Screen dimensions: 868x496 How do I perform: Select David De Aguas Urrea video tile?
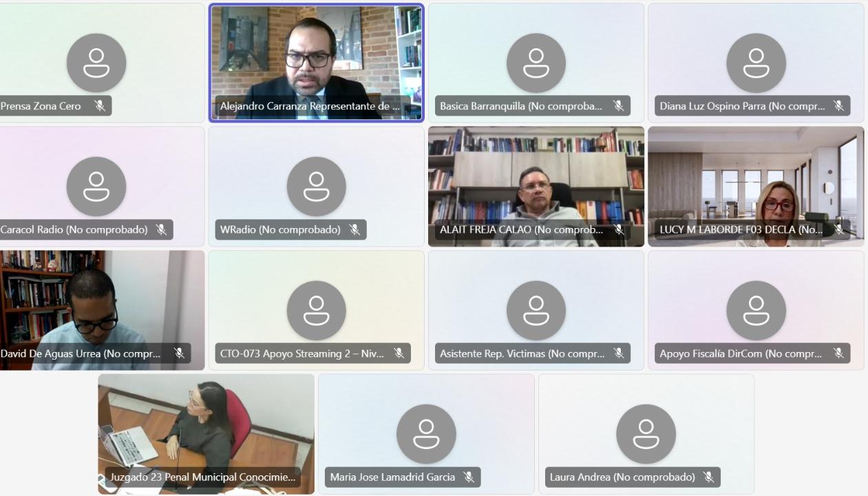click(x=102, y=310)
